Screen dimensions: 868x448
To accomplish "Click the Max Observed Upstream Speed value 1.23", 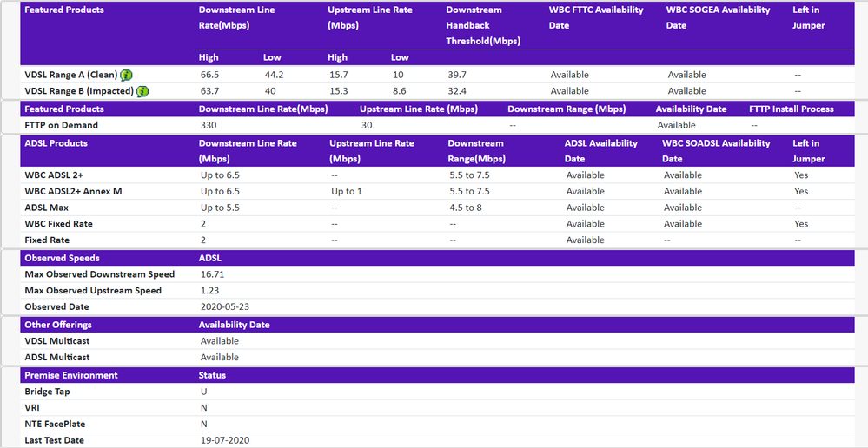I will point(209,291).
